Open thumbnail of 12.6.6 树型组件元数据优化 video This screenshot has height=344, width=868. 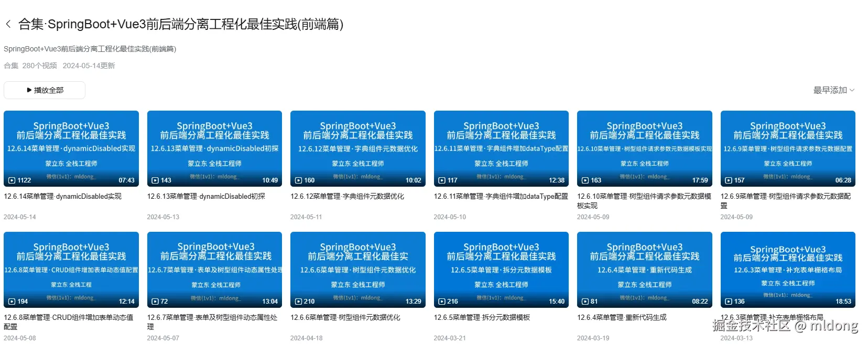[358, 270]
